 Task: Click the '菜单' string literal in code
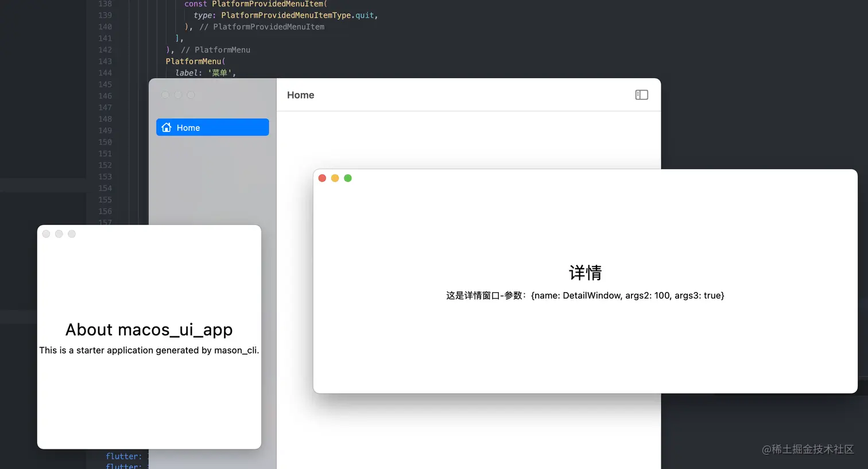(x=220, y=73)
